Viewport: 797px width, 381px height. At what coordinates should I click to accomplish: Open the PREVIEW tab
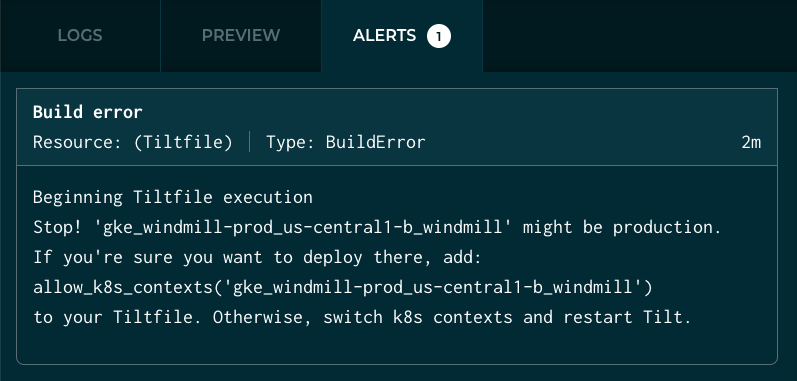tap(240, 36)
